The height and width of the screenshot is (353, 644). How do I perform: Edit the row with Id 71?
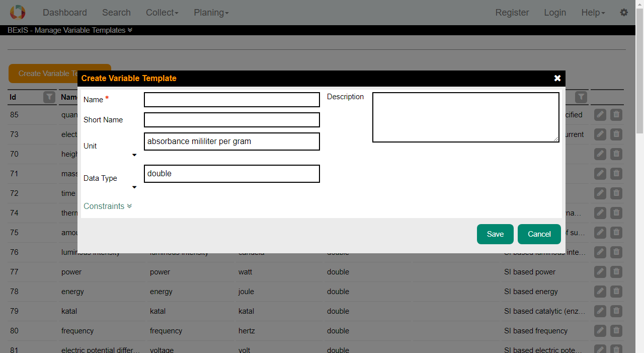pos(600,174)
